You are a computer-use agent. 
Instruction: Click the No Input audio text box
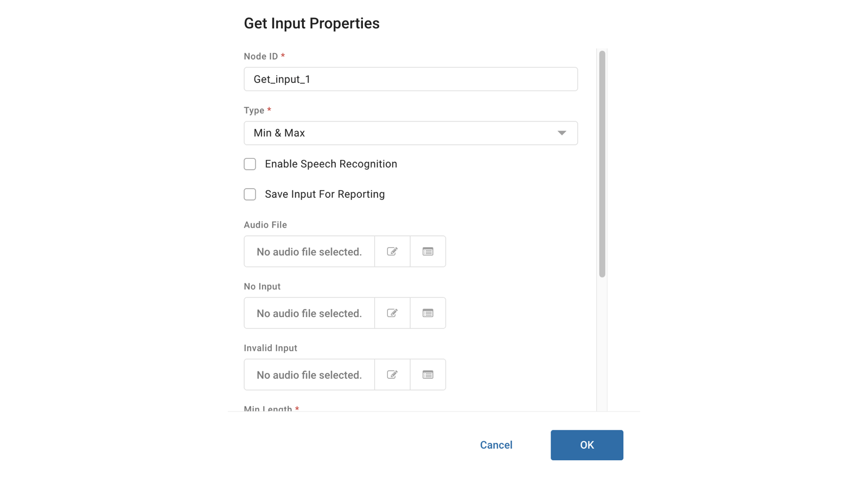coord(309,313)
